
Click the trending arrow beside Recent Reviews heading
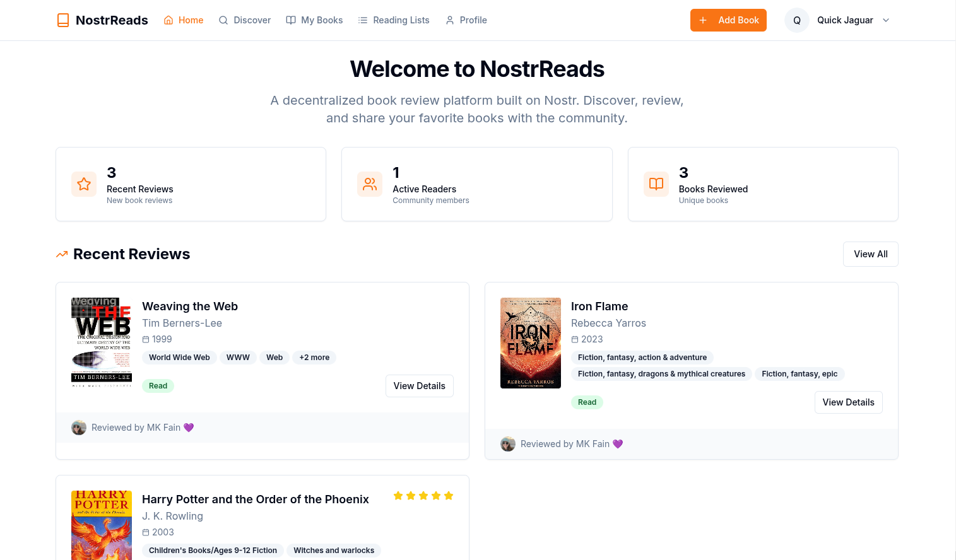(61, 254)
